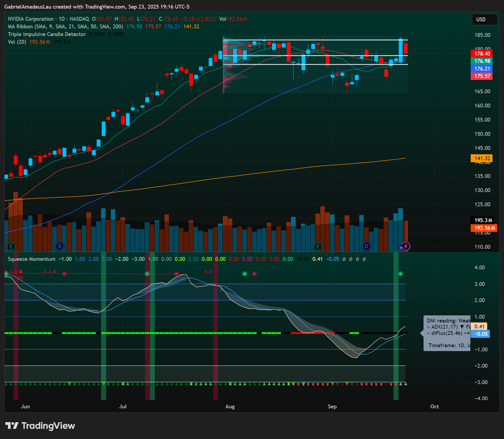Select the blue 176.21 axis label
This screenshot has width=504, height=439.
click(482, 68)
